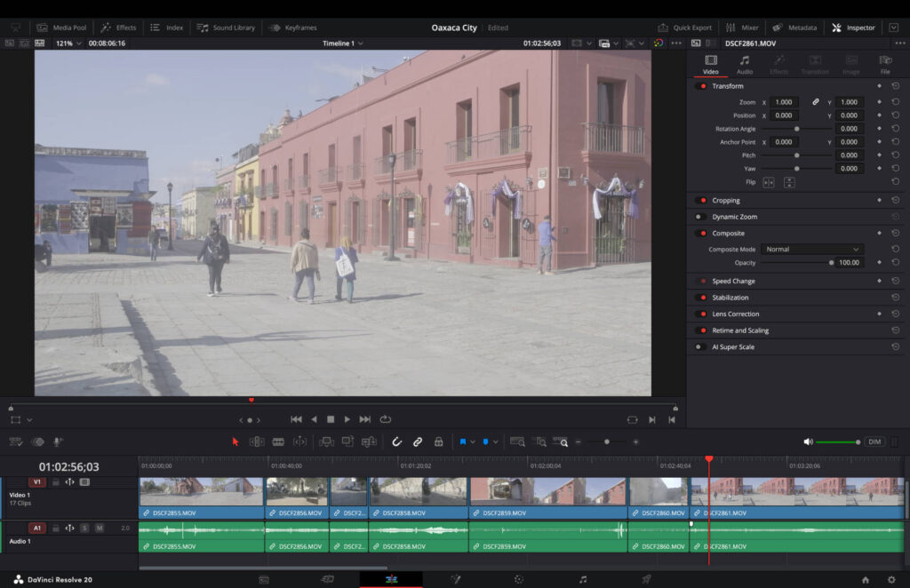
Task: Click the Quick Export button
Action: pyautogui.click(x=684, y=28)
